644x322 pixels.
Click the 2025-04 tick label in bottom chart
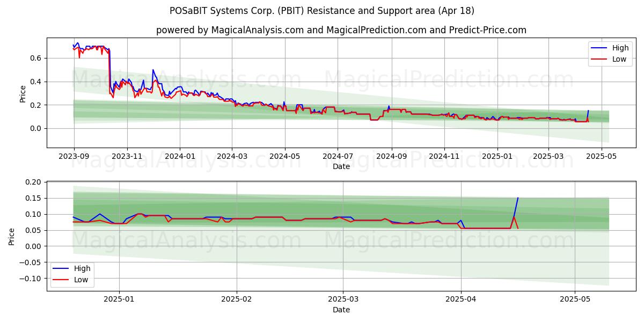(x=462, y=299)
